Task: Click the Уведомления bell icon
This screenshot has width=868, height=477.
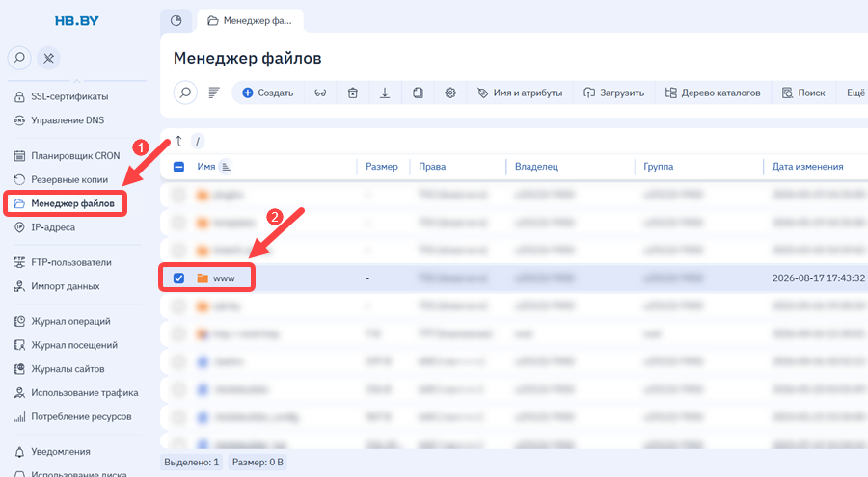Action: coord(19,452)
